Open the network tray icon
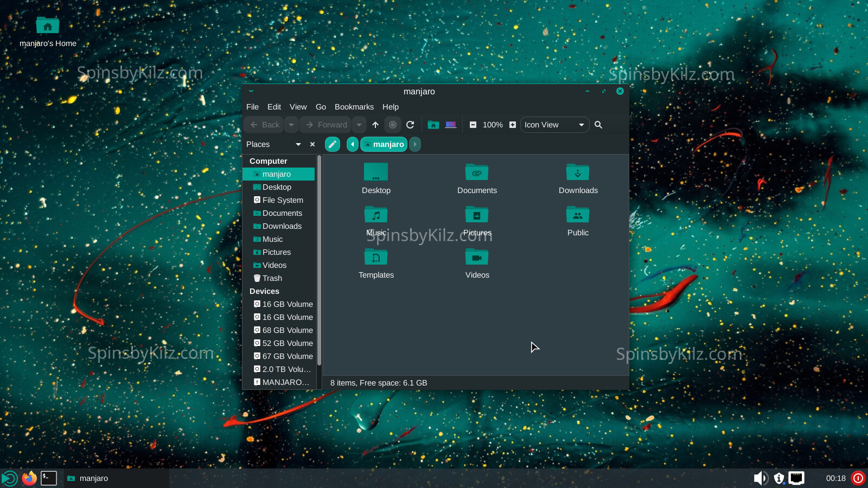This screenshot has height=488, width=868. 796,478
